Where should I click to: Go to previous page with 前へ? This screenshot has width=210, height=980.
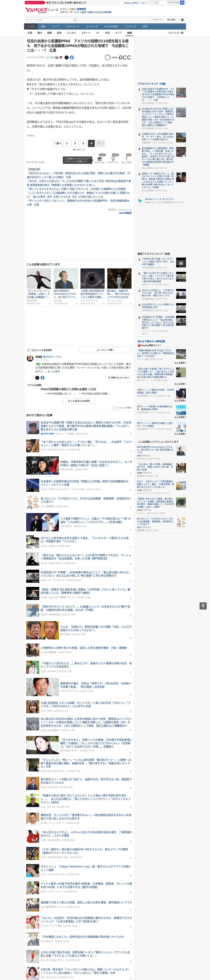pyautogui.click(x=58, y=143)
